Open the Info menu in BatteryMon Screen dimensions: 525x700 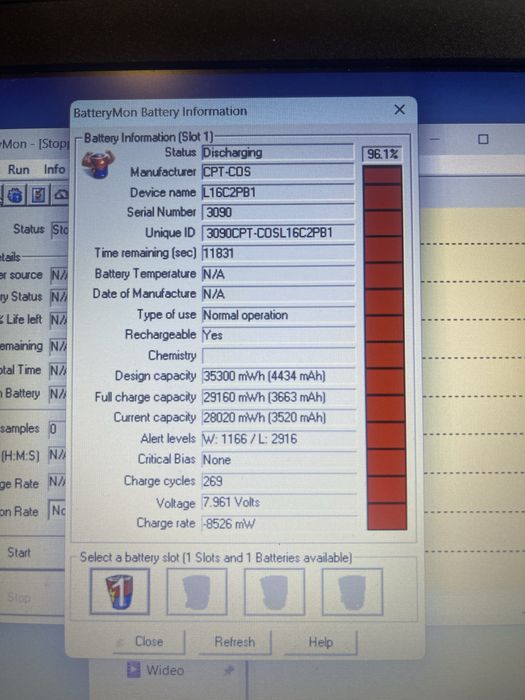[54, 169]
